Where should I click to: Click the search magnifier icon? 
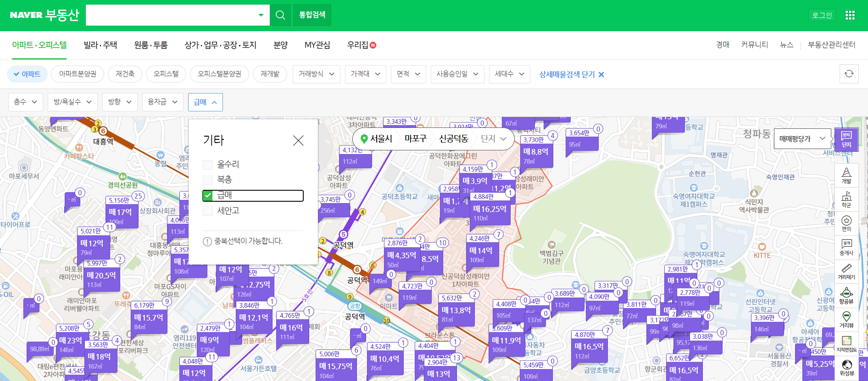[x=280, y=15]
